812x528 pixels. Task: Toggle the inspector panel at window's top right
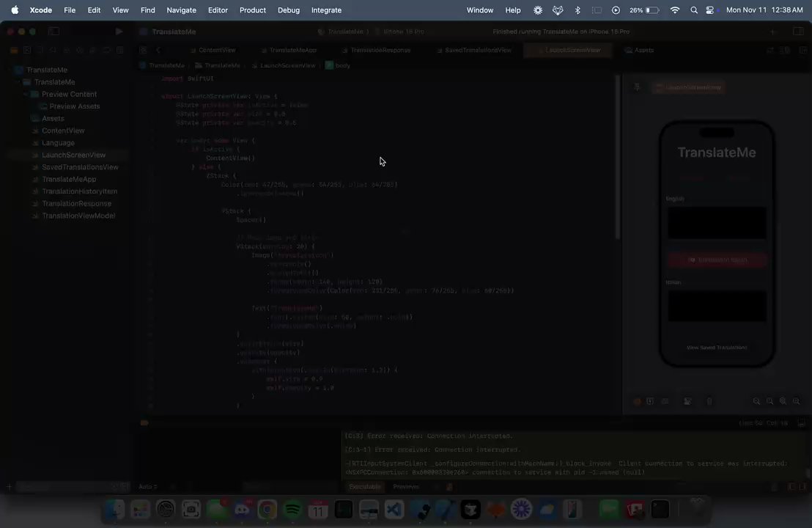click(x=798, y=32)
